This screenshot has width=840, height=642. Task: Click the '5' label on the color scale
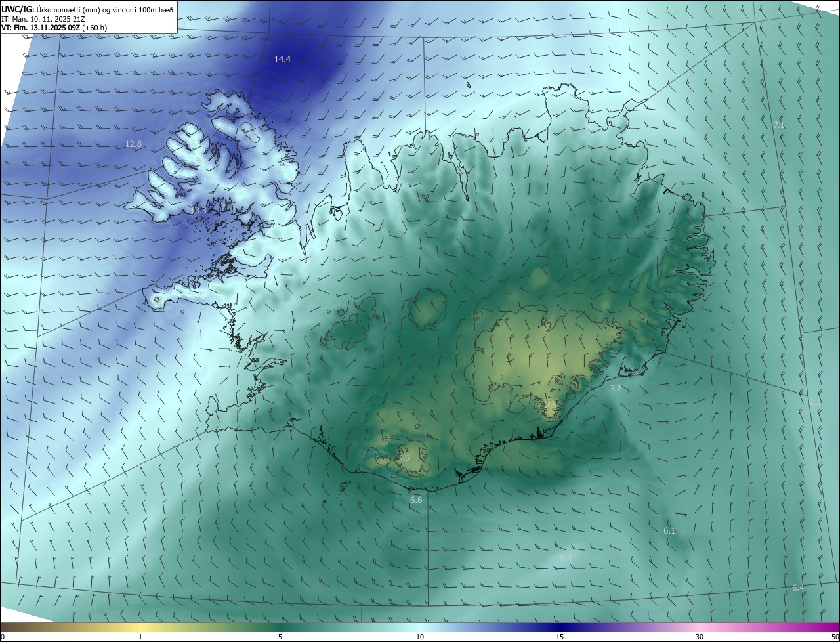tap(280, 637)
